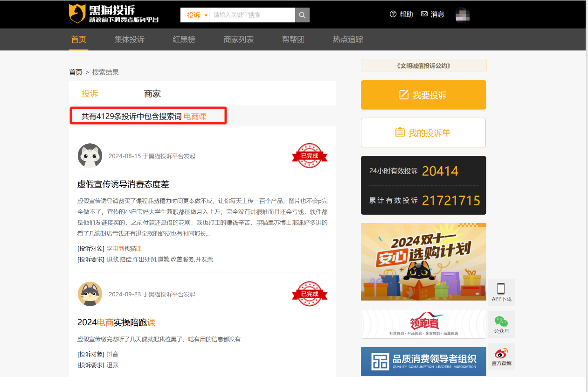Open 集体投诉 in navigation bar
The height and width of the screenshot is (392, 588).
(129, 40)
